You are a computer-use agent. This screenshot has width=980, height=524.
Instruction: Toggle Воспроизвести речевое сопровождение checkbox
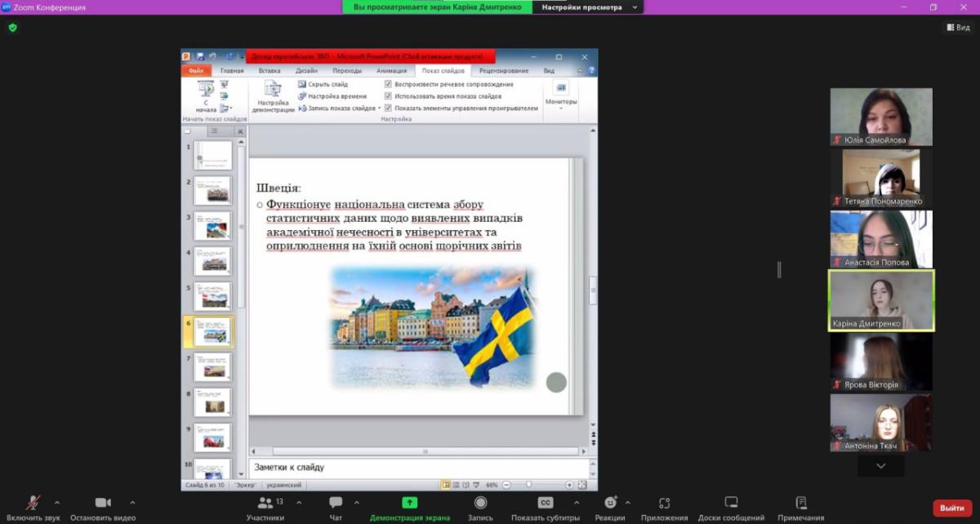tap(389, 84)
